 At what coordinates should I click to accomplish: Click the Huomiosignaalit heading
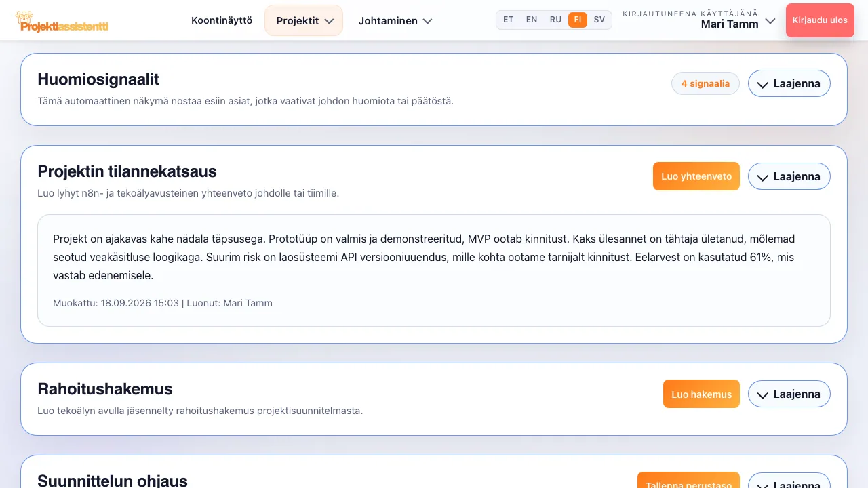tap(98, 79)
